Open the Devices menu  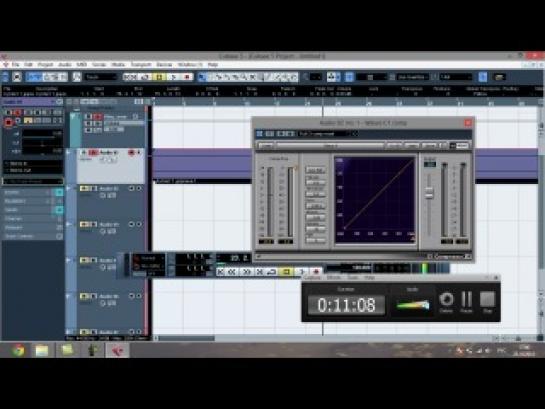click(x=164, y=65)
